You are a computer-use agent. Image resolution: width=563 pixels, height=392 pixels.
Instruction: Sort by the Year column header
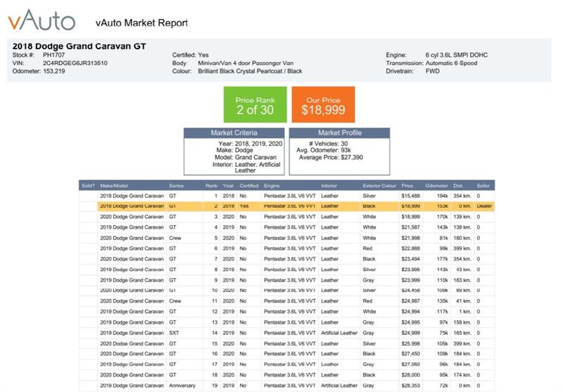point(228,186)
